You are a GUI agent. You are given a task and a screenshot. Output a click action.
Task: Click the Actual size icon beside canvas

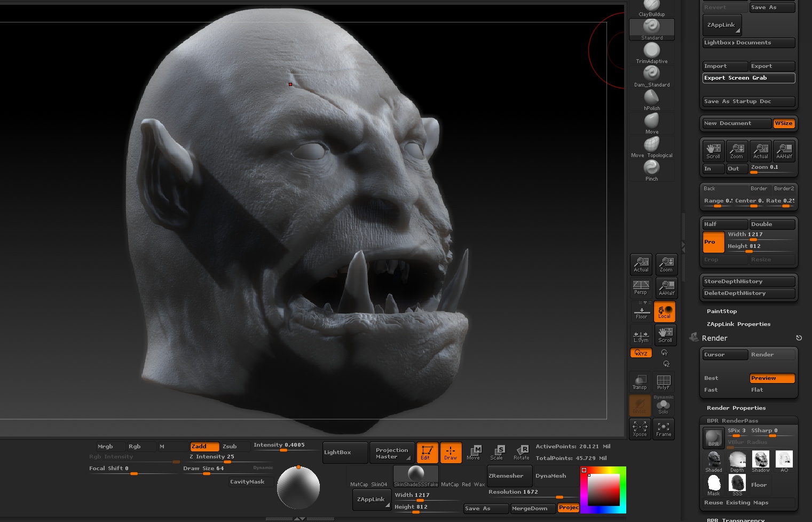click(641, 264)
